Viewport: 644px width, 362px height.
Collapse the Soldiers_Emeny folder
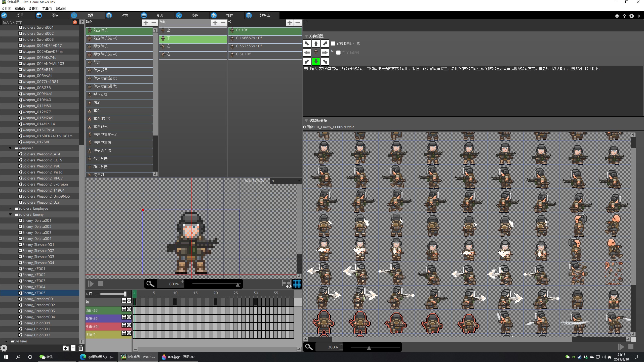[10, 214]
